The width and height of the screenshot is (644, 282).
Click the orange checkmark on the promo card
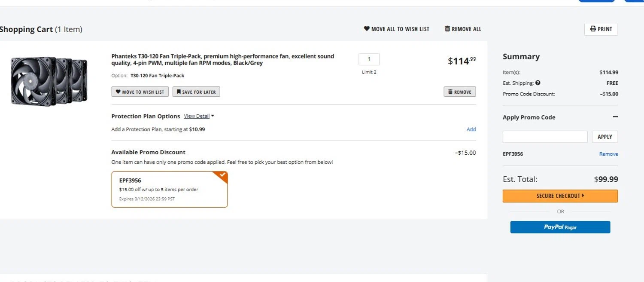pos(222,175)
